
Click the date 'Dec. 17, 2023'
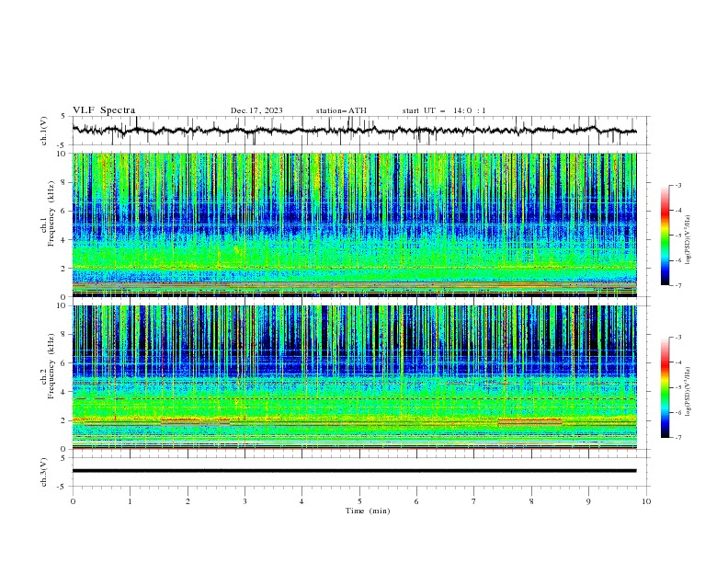point(256,110)
